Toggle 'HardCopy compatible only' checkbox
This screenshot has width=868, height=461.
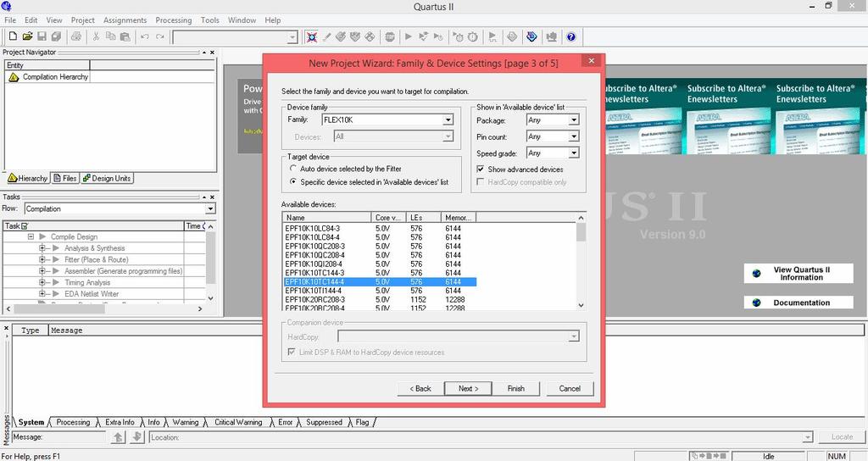pyautogui.click(x=481, y=181)
